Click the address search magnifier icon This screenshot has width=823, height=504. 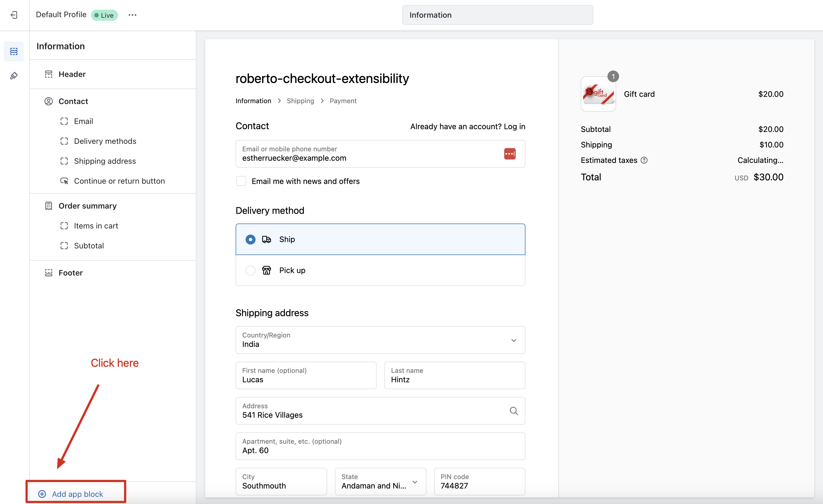pyautogui.click(x=514, y=411)
